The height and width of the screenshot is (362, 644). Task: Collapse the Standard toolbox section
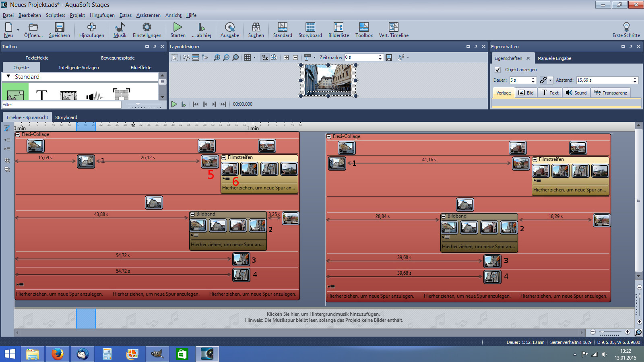pyautogui.click(x=8, y=76)
